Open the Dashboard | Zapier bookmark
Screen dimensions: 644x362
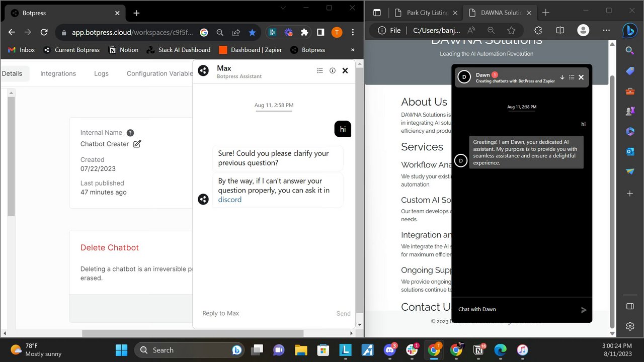(251, 50)
